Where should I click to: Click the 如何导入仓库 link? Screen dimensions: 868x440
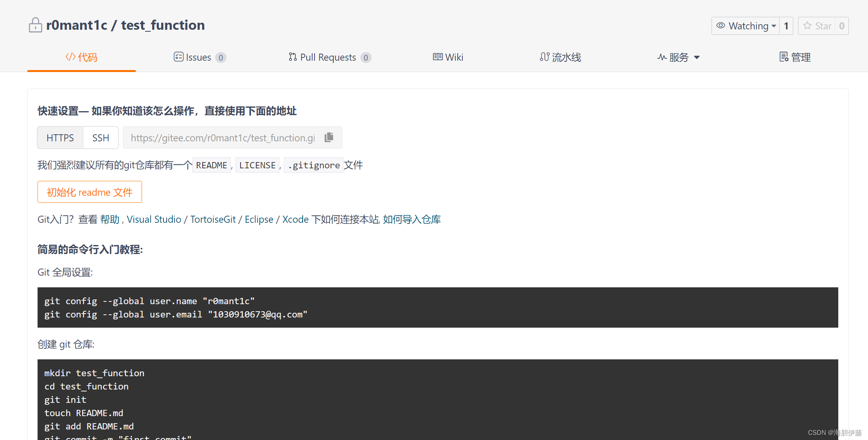tap(412, 219)
